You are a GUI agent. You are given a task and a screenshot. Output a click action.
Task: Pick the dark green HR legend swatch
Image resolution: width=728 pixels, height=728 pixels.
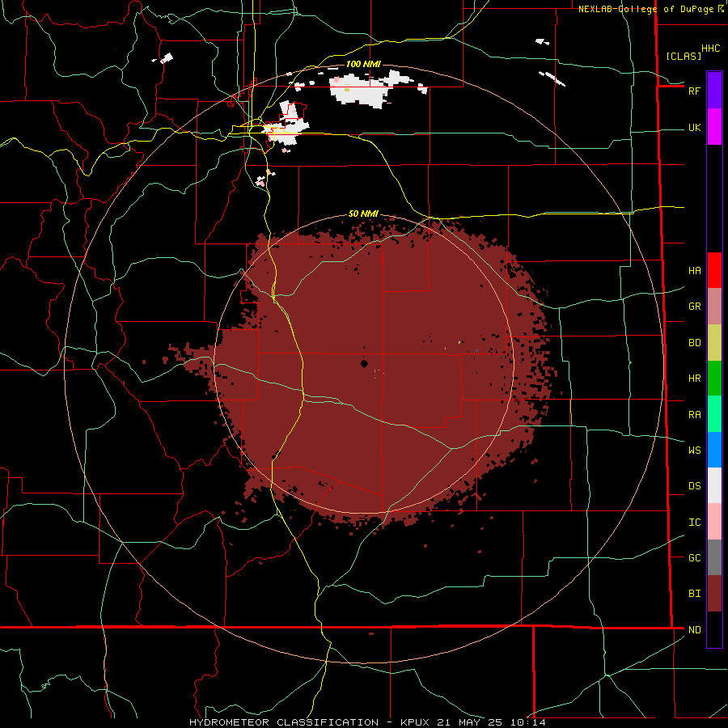[714, 379]
